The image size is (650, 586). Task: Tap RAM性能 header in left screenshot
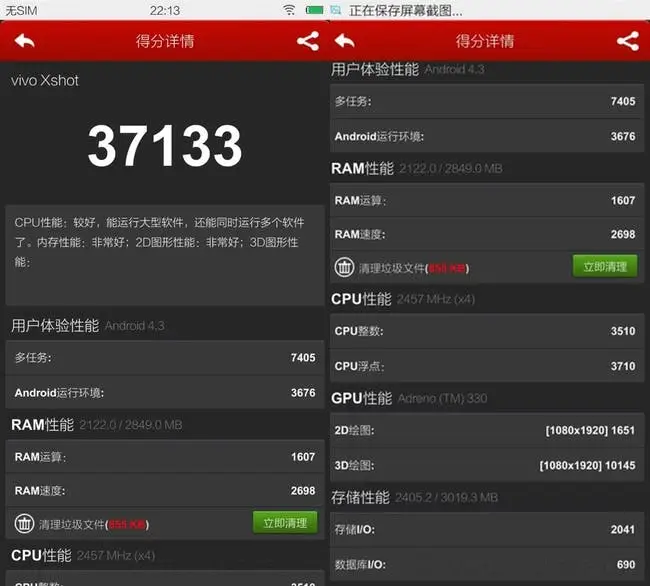point(97,425)
